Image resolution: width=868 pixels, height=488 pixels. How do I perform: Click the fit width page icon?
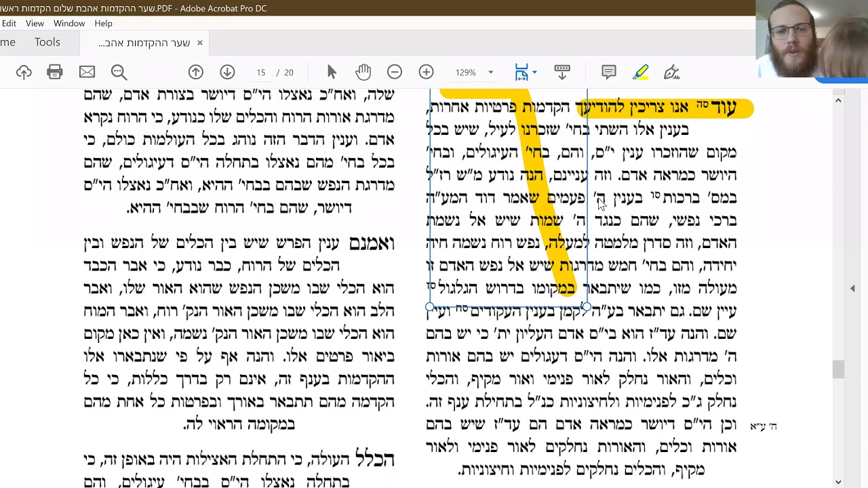coord(521,72)
